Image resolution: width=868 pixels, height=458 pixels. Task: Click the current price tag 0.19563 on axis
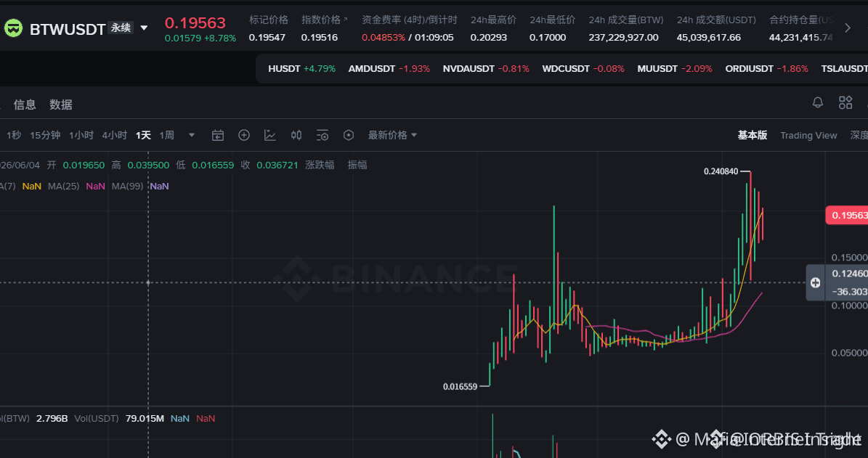click(x=846, y=215)
